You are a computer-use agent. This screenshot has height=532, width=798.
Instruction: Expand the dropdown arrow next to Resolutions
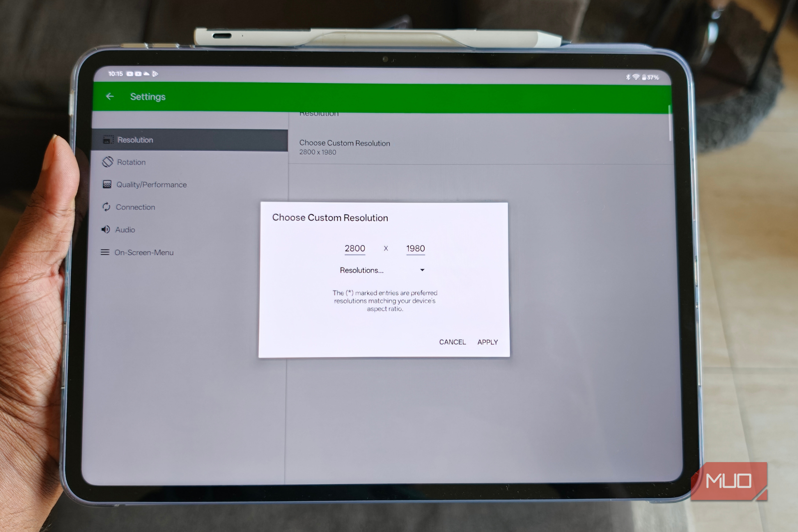coord(422,270)
